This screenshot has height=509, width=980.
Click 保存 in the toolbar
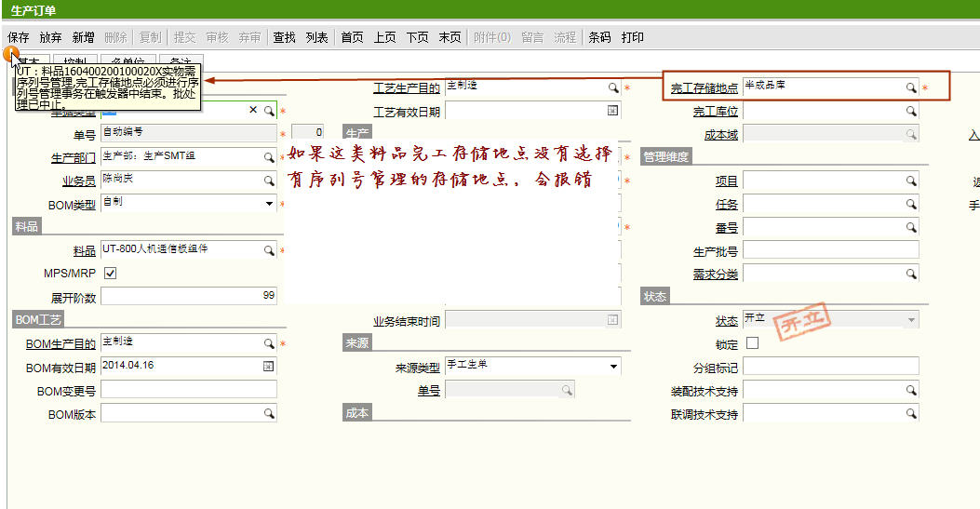pyautogui.click(x=19, y=37)
